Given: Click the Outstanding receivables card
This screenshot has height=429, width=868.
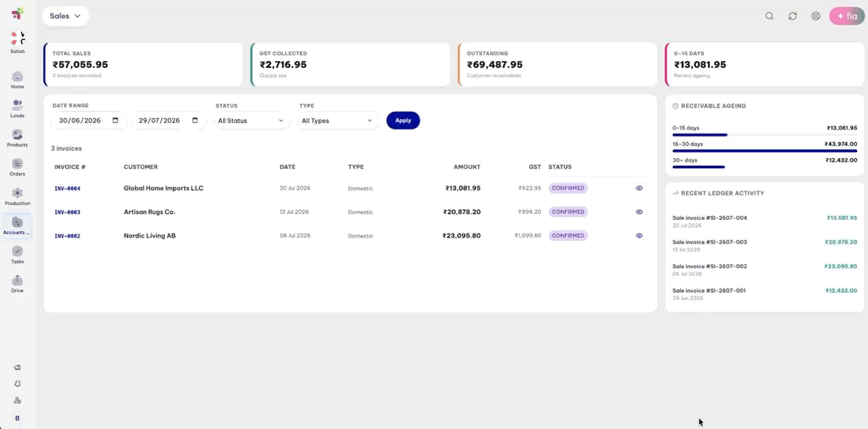Looking at the screenshot, I should tap(558, 65).
